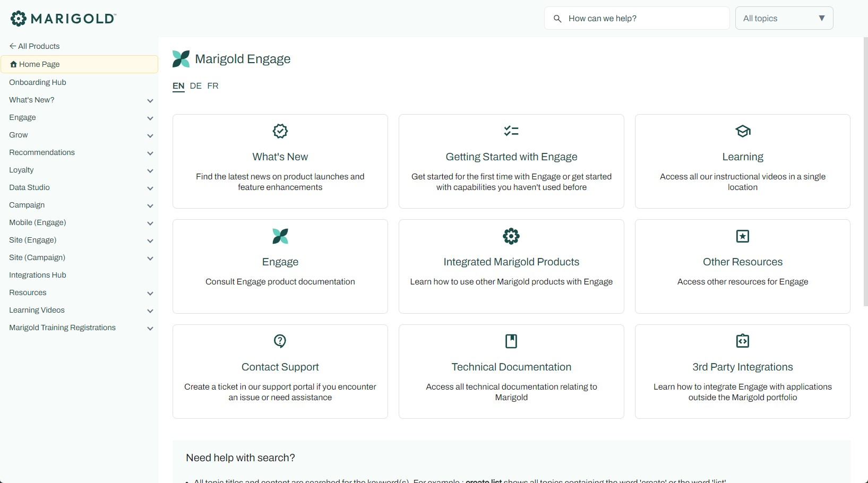Screen dimensions: 868x483
Task: Expand the Data Studio sidebar section
Action: [x=150, y=188]
